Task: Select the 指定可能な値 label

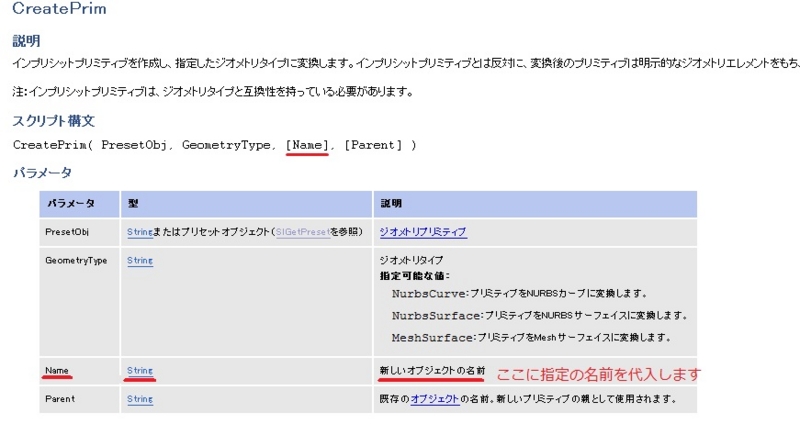Action: (x=415, y=276)
